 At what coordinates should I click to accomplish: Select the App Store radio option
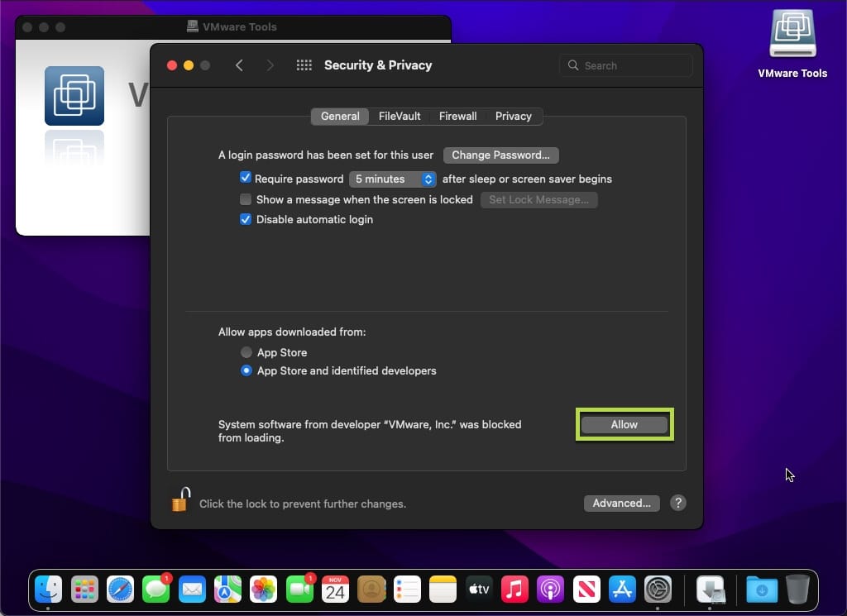point(246,352)
